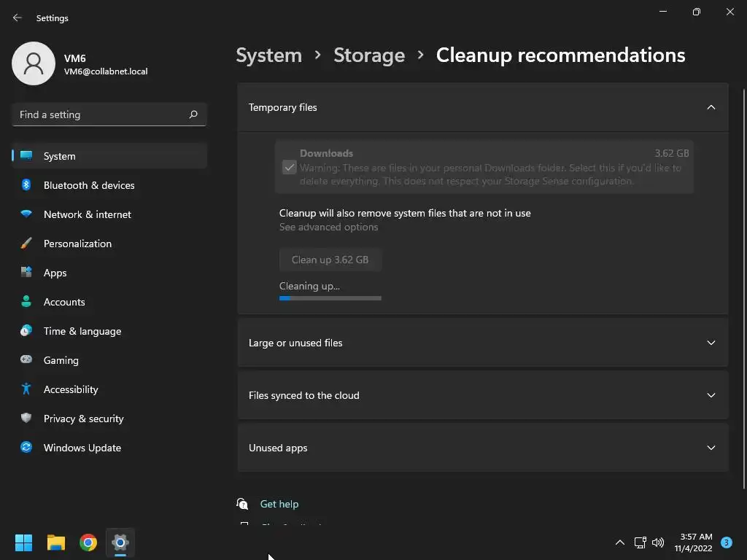The image size is (747, 560).
Task: Click the Personalization paintbrush icon
Action: point(26,244)
